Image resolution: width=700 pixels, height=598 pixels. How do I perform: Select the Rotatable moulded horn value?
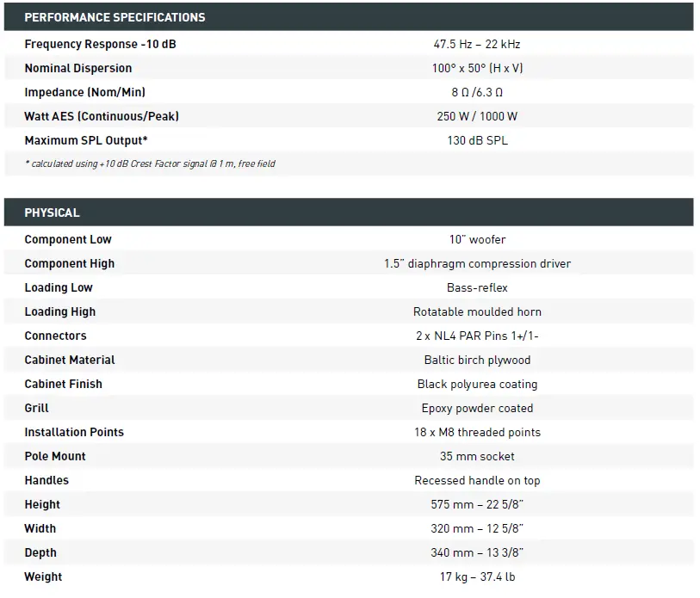point(477,311)
